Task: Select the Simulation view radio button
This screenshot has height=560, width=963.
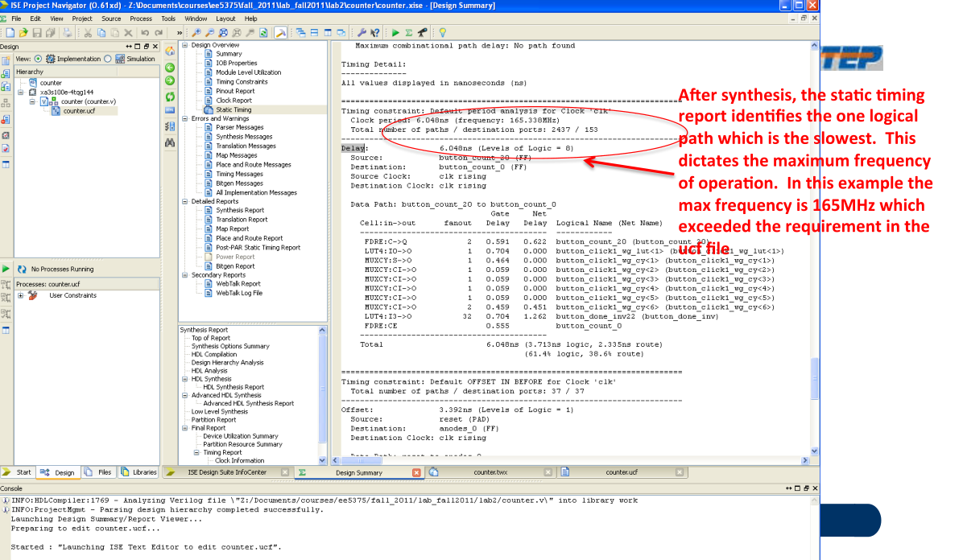Action: pos(108,59)
